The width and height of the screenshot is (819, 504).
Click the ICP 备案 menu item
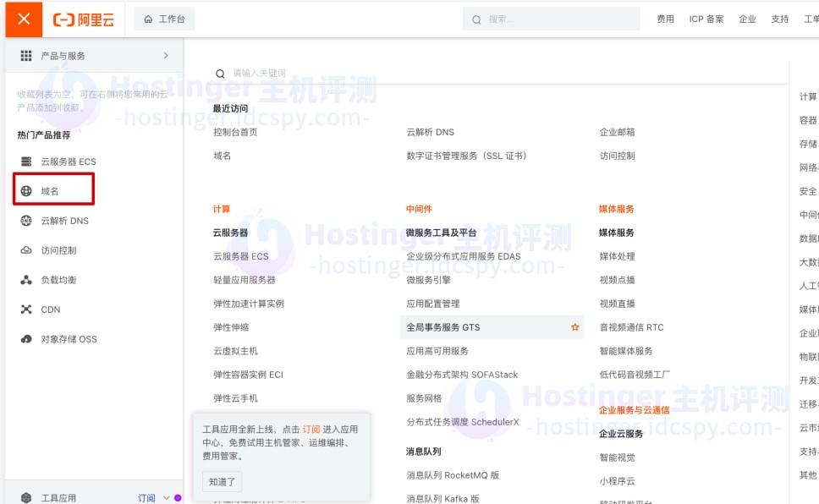click(x=706, y=19)
